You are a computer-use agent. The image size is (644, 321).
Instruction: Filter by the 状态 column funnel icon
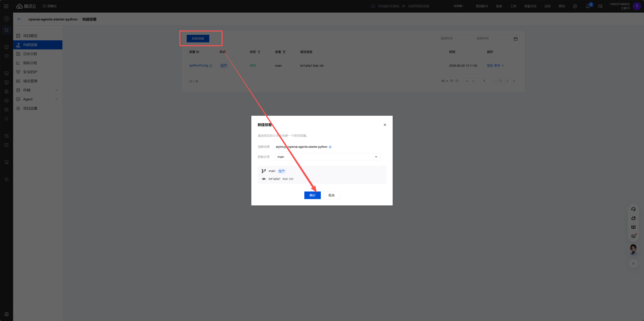point(259,52)
